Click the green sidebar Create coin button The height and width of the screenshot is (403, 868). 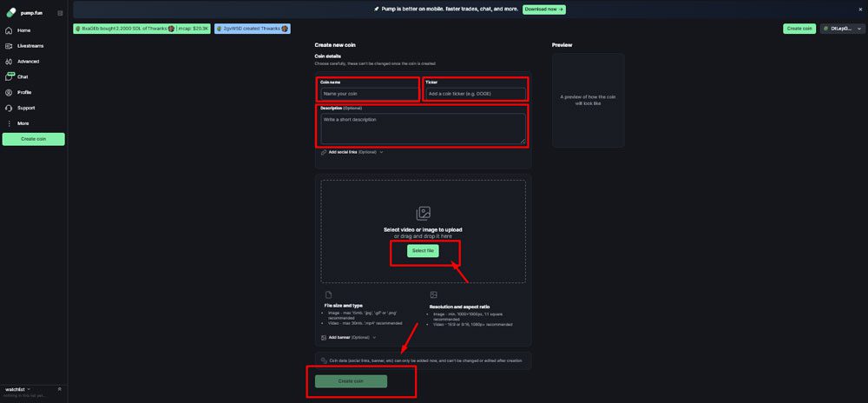(x=33, y=139)
